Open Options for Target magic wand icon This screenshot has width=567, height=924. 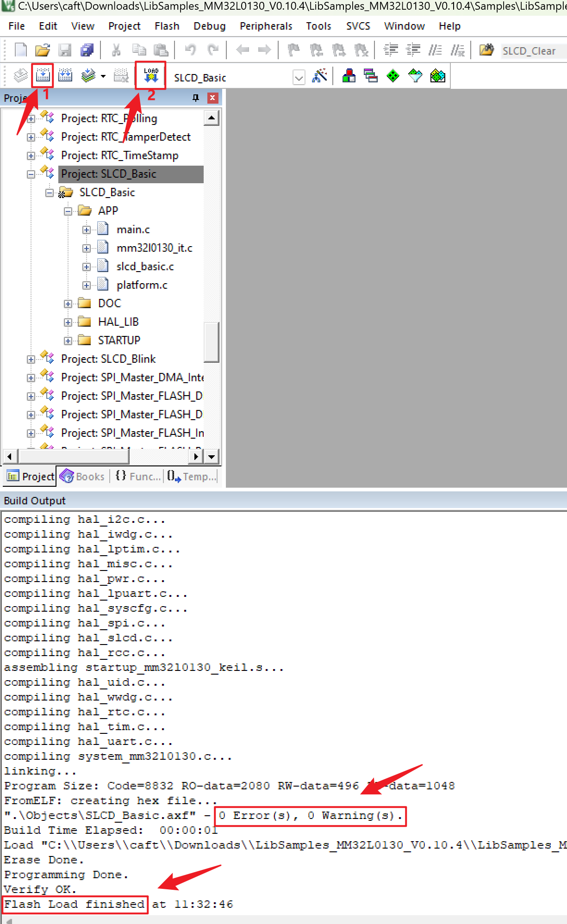click(319, 76)
